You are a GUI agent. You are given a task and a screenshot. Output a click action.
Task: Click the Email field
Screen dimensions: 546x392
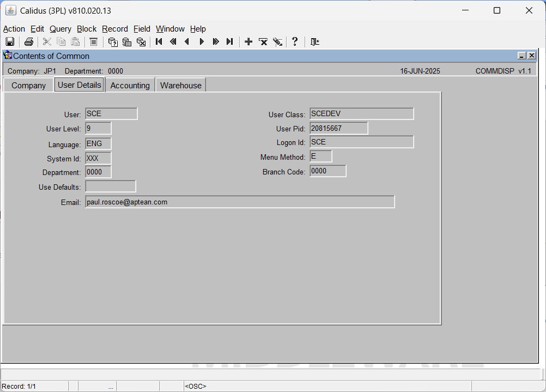click(240, 202)
